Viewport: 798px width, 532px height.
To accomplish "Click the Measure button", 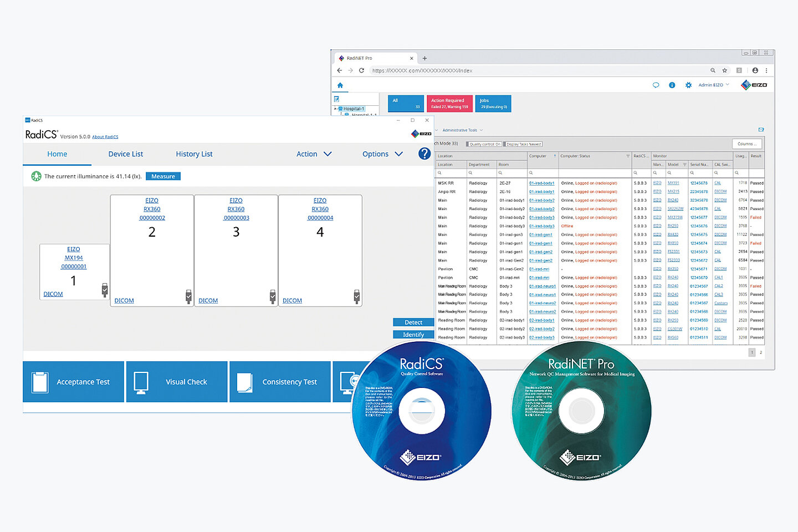I will [163, 176].
